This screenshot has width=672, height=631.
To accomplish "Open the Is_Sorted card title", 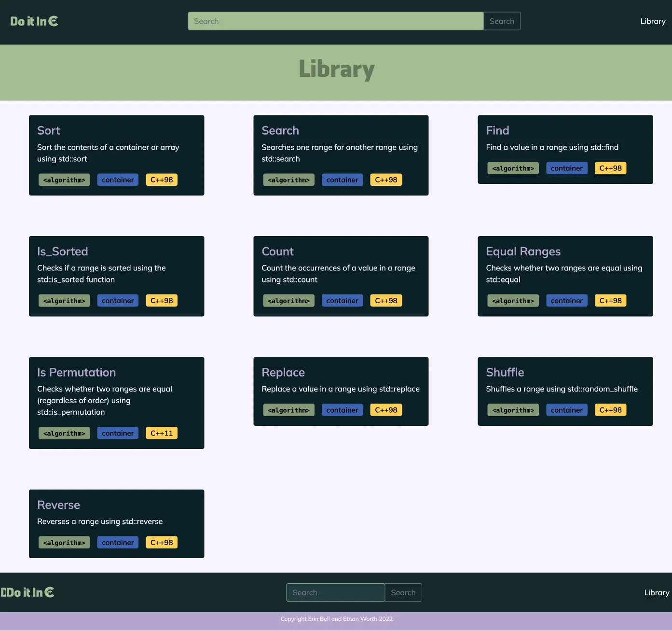I will 63,252.
